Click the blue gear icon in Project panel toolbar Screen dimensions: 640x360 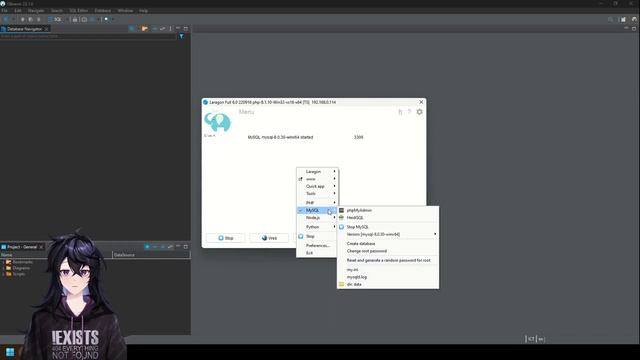(147, 247)
